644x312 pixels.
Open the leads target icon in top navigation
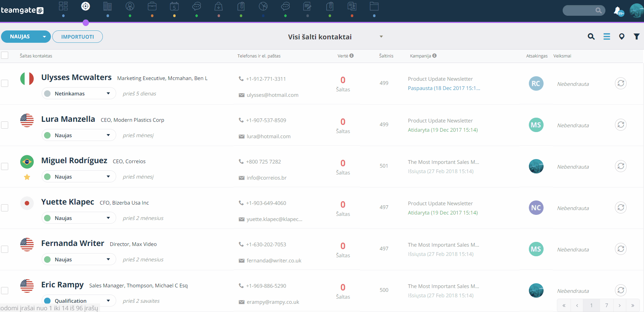tap(85, 6)
